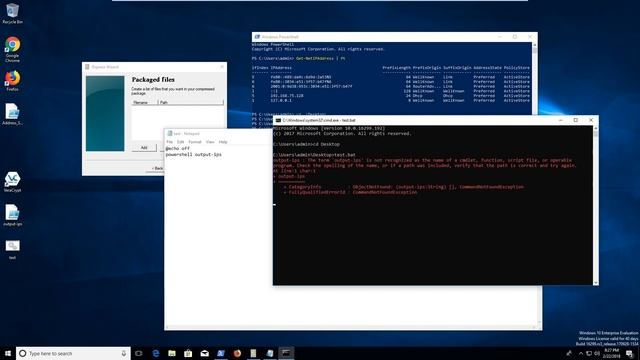Click the '@echo off' line in Notepad
Image resolution: width=640 pixels, height=360 pixels.
coord(178,149)
